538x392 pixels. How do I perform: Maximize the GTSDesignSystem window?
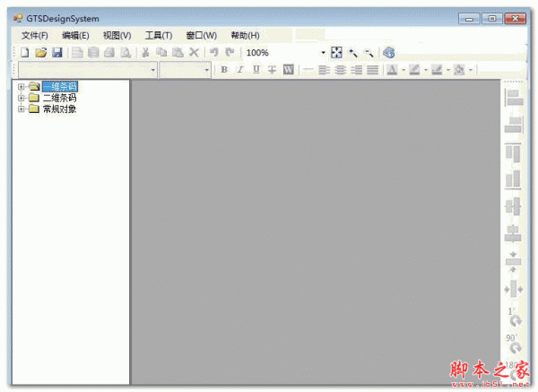coord(492,19)
